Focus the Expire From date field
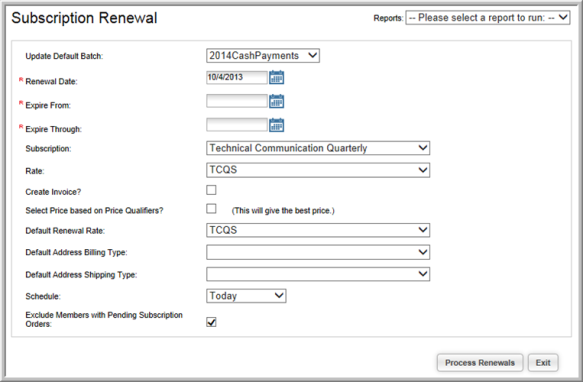This screenshot has width=583, height=382. 236,101
